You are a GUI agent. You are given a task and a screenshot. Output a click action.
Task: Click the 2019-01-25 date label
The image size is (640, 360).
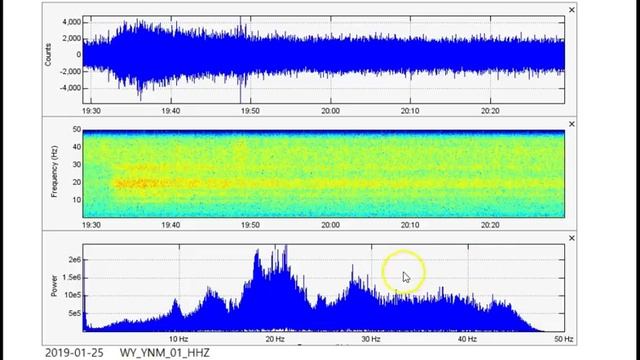[74, 353]
